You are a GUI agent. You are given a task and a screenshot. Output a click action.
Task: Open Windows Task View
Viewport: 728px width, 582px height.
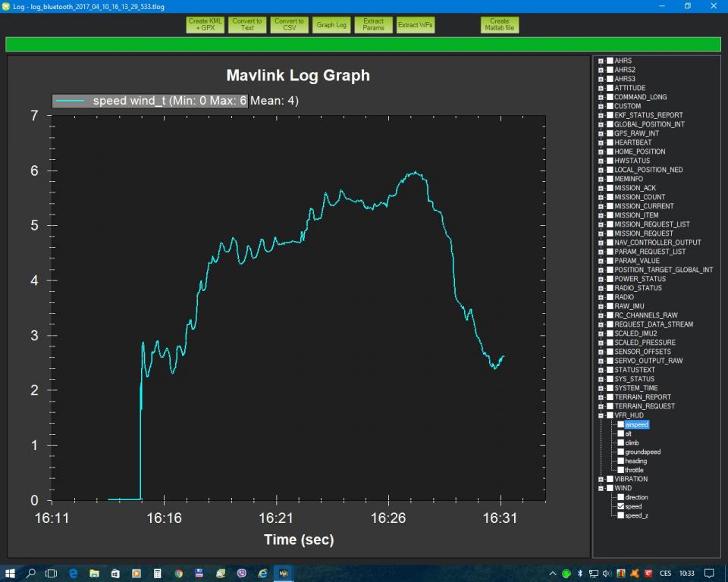coord(52,574)
